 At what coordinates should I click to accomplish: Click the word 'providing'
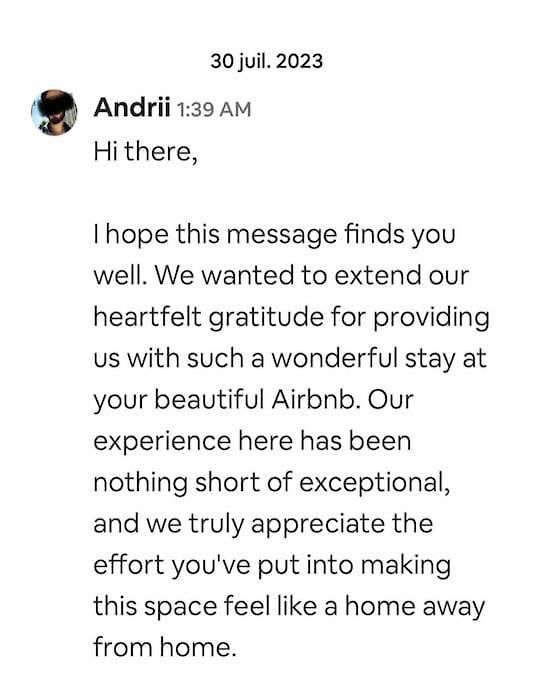pyautogui.click(x=431, y=318)
